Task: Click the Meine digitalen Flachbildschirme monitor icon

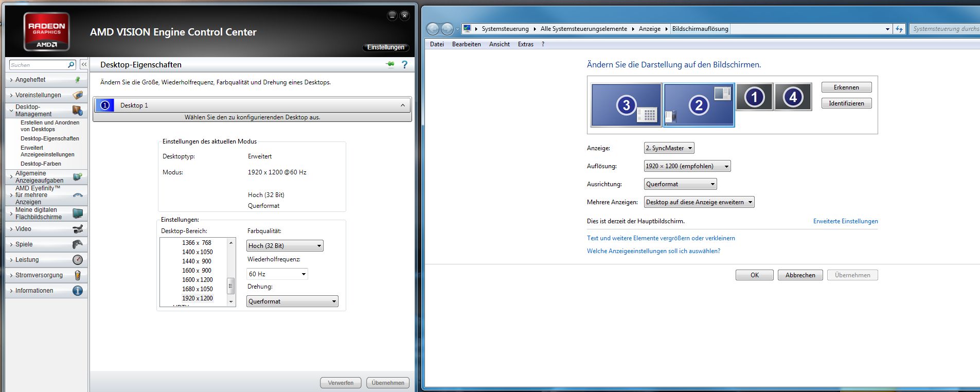Action: [78, 213]
